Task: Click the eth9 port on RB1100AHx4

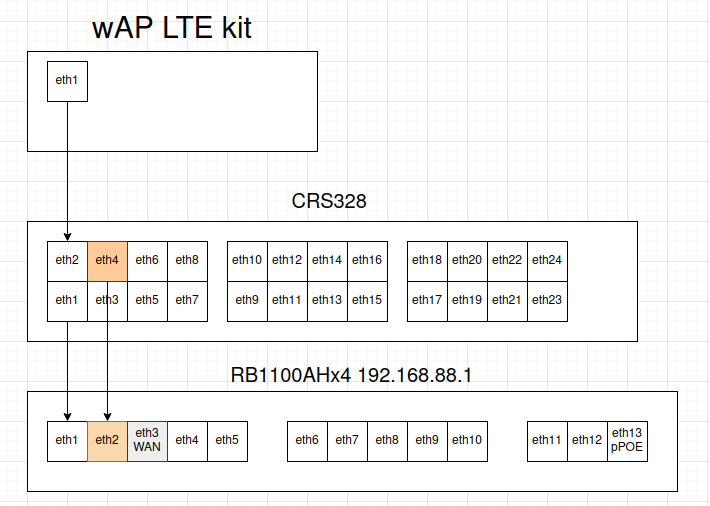Action: [427, 441]
